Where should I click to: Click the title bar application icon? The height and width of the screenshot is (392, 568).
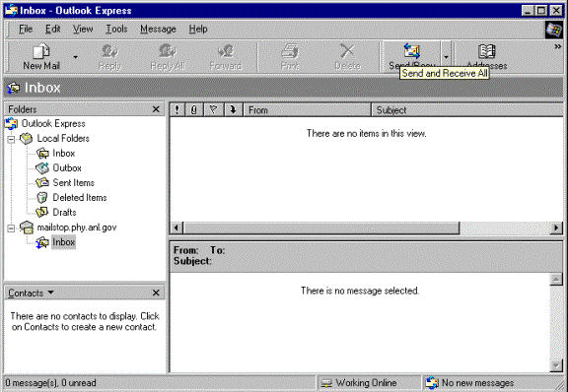pos(11,11)
